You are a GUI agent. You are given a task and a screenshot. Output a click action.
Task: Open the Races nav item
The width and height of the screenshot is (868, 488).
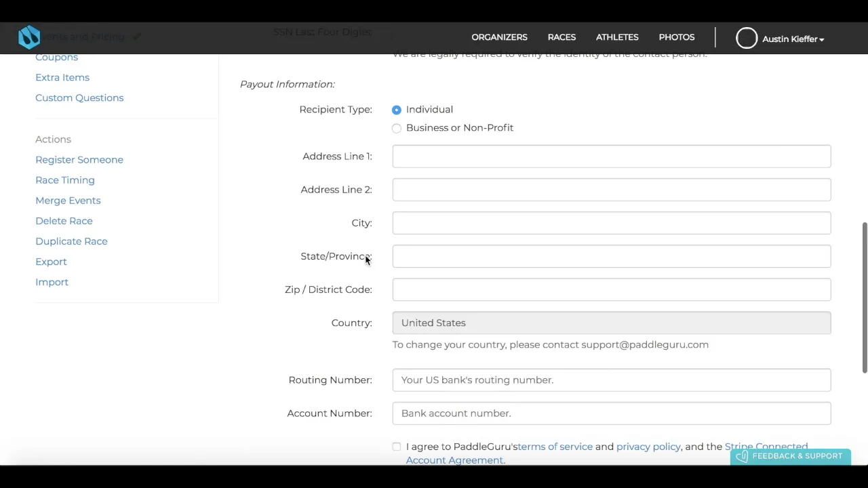tap(561, 37)
